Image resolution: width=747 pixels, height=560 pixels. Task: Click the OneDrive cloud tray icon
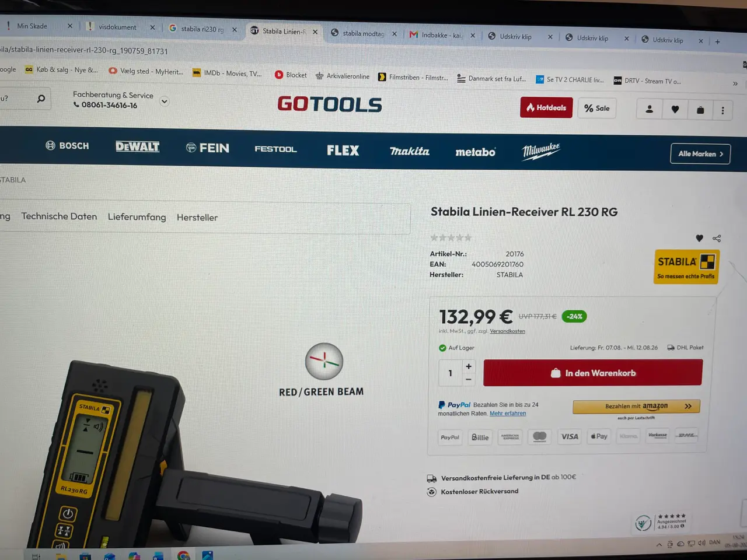click(x=680, y=544)
